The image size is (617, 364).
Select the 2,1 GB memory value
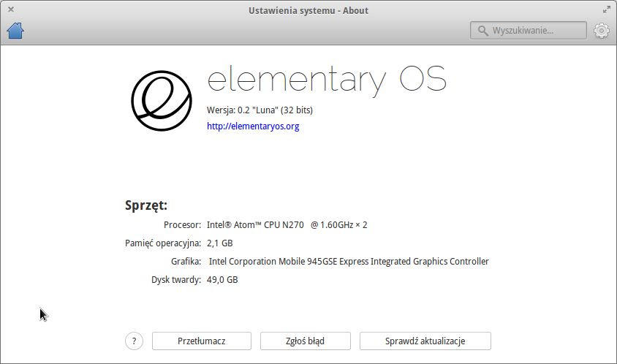click(x=219, y=243)
